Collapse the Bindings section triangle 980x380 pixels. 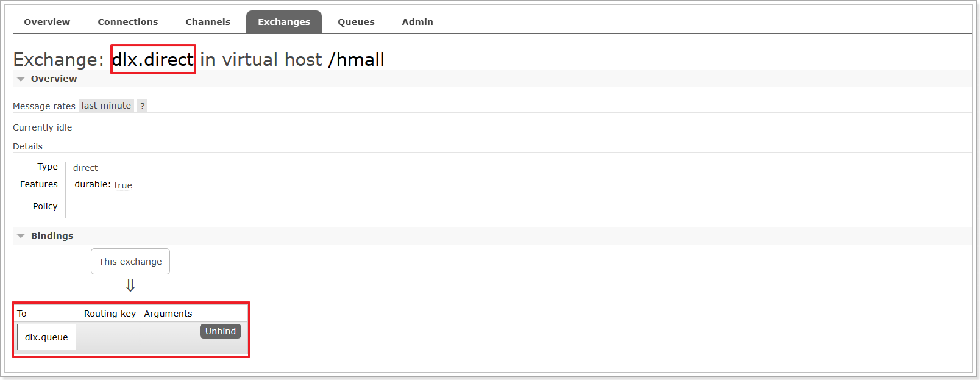[21, 236]
